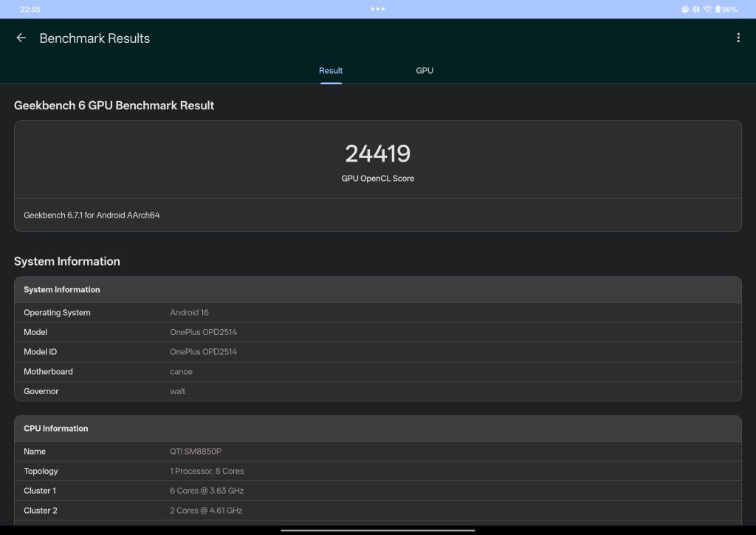Tap the Model ID label
Screen dimensions: 756x535
click(x=40, y=352)
